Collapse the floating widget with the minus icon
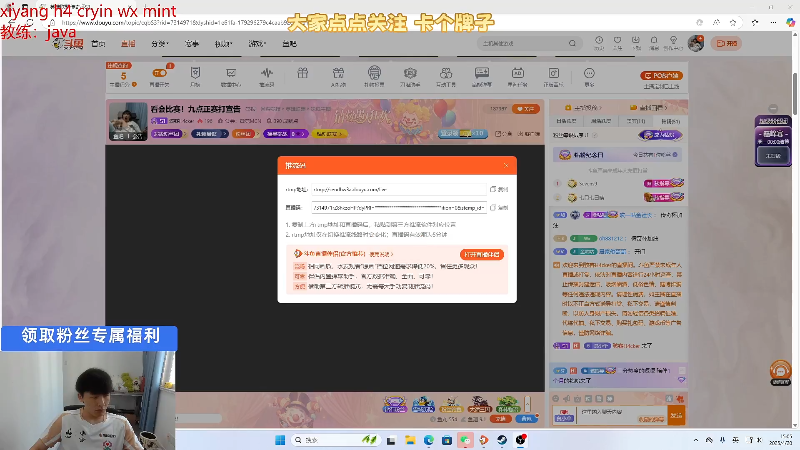 [773, 108]
